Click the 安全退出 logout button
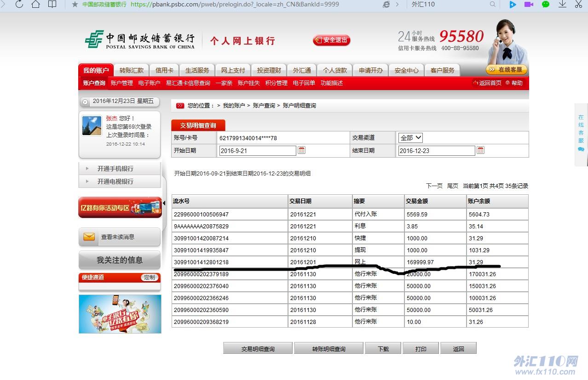The height and width of the screenshot is (380, 588). click(332, 40)
